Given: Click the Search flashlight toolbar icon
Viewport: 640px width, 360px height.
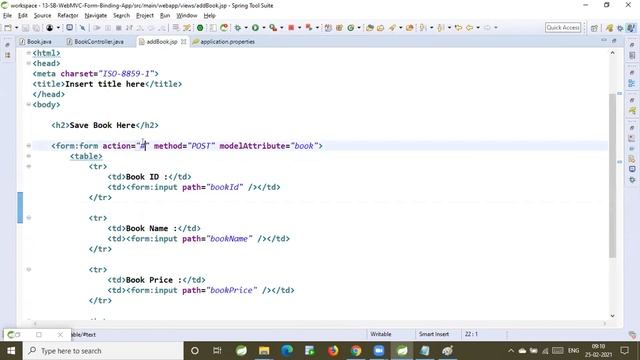Looking at the screenshot, I should click(392, 28).
